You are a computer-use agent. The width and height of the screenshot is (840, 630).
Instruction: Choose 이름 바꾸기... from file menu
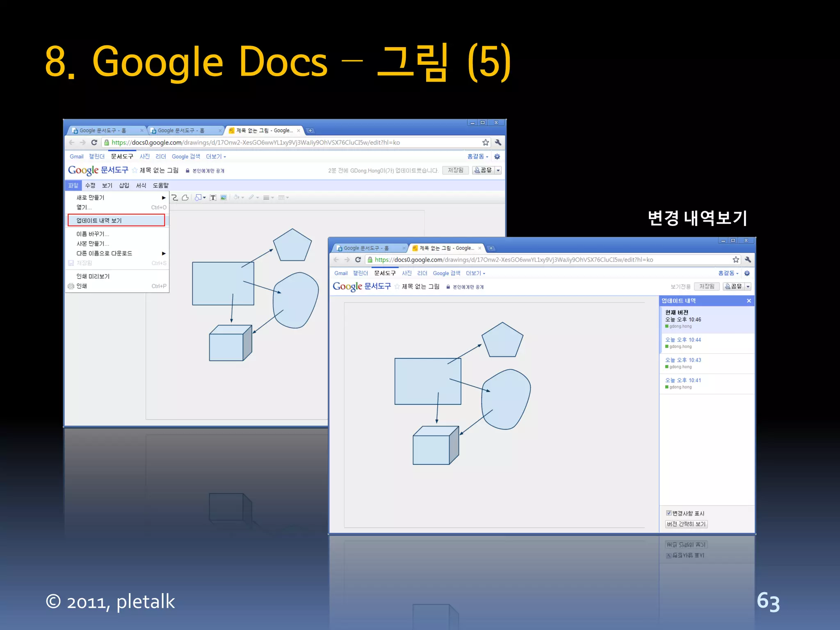[x=117, y=234]
